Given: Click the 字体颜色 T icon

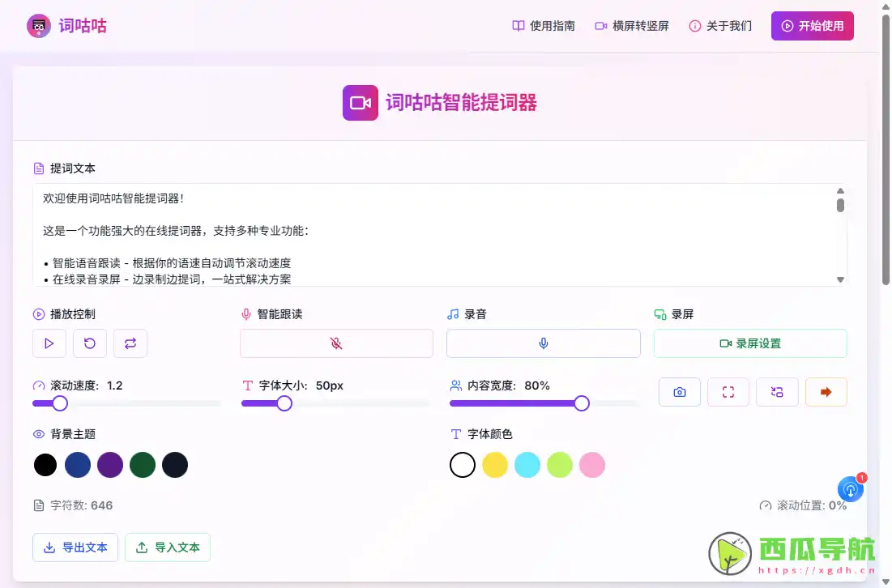Looking at the screenshot, I should [x=455, y=434].
